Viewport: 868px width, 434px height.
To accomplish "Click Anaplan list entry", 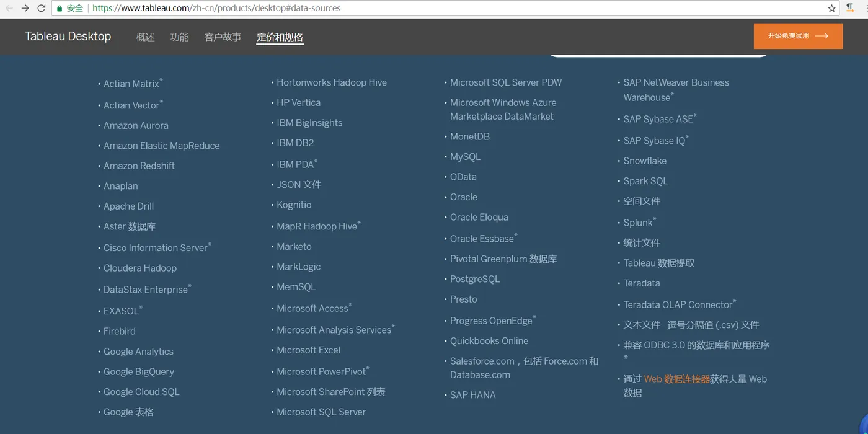I will (x=121, y=186).
